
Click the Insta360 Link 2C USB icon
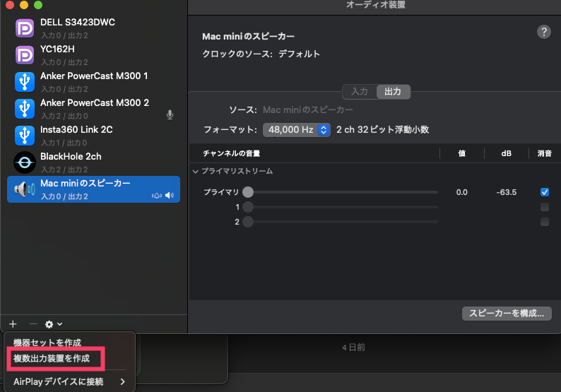click(25, 136)
